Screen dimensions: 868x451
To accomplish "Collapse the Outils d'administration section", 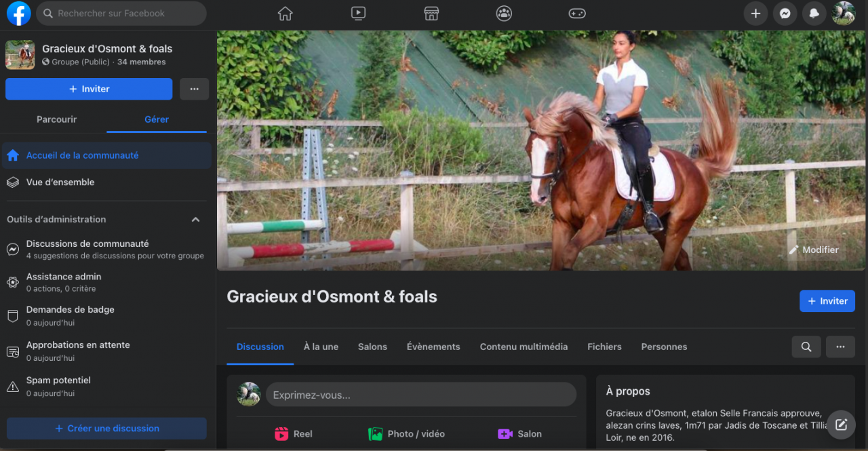I will (x=195, y=219).
